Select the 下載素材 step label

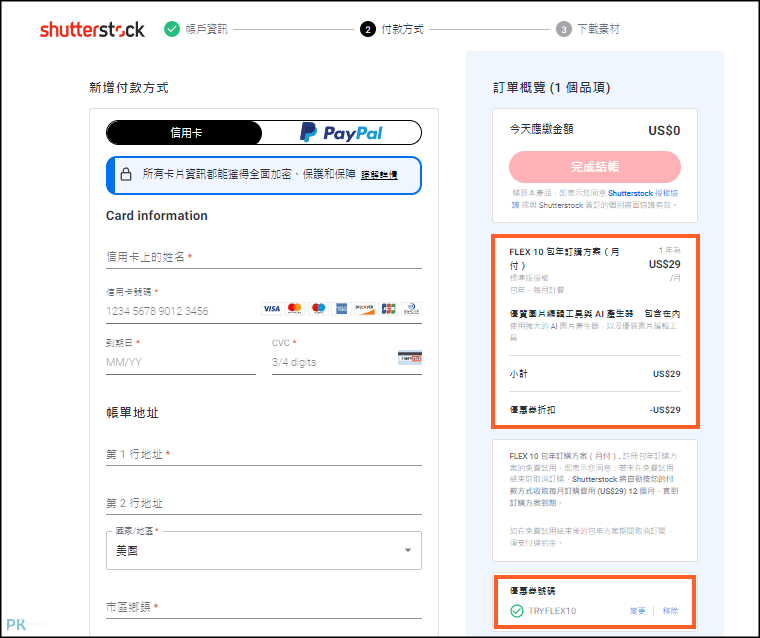(x=599, y=29)
